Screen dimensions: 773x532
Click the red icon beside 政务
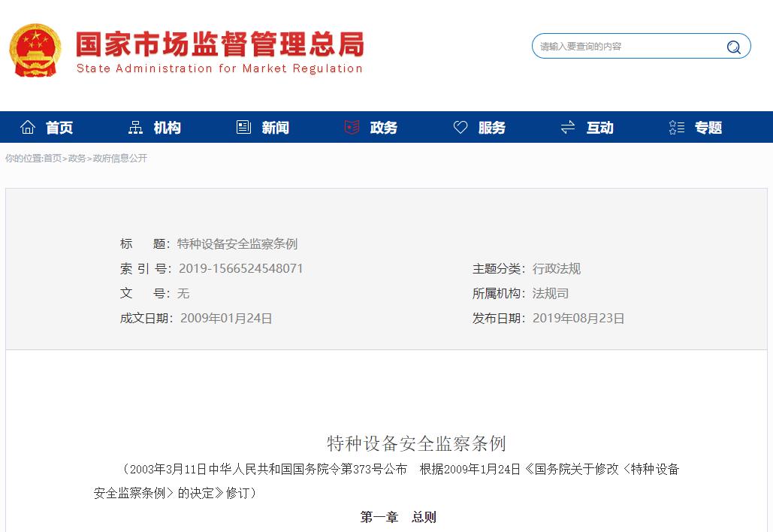tap(352, 128)
